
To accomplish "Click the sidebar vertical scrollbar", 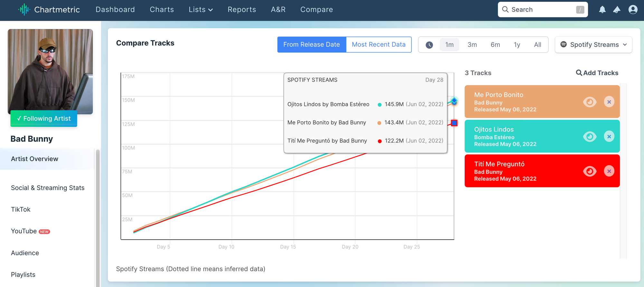I will 98,218.
